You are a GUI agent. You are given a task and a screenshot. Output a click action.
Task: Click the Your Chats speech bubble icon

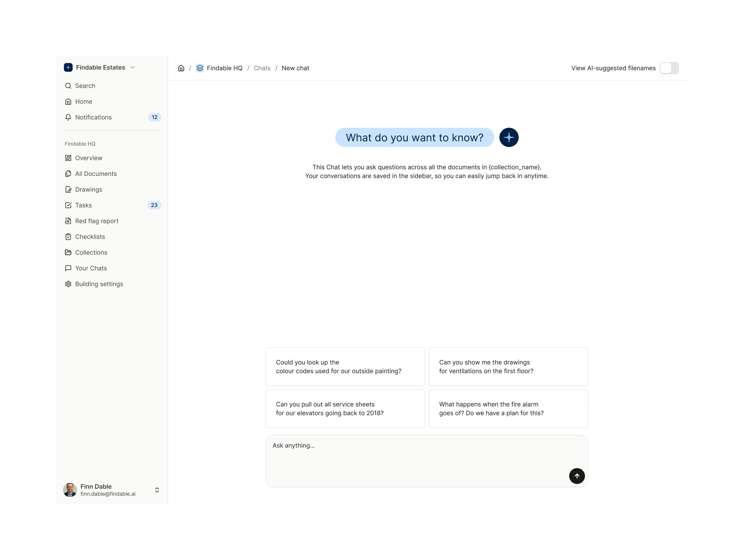pos(68,268)
